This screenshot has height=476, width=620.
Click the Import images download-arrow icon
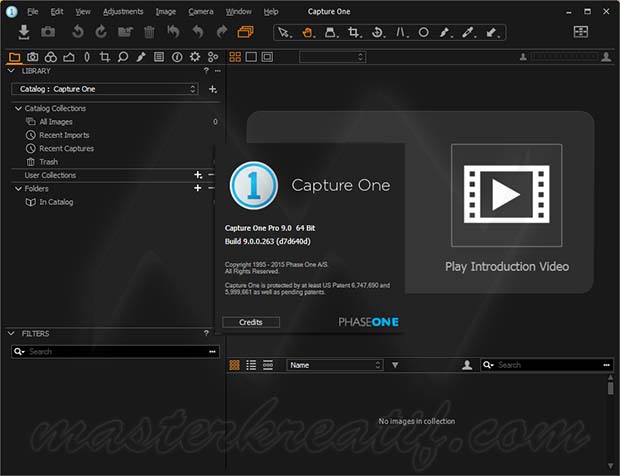pyautogui.click(x=24, y=32)
